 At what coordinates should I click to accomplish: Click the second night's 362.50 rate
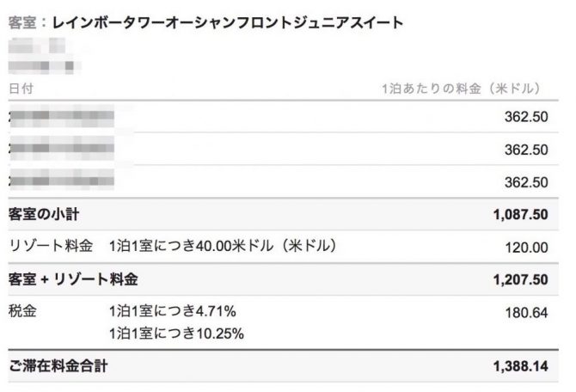click(525, 150)
